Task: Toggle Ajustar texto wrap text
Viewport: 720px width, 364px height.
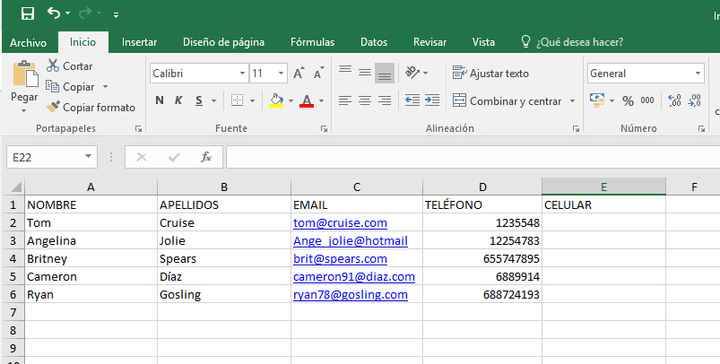Action: tap(490, 73)
